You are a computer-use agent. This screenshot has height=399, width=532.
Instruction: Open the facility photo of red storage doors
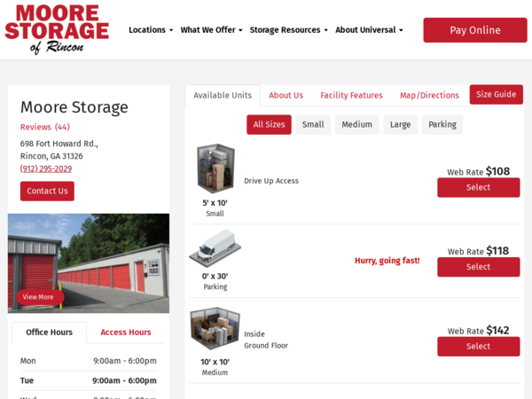(x=89, y=263)
